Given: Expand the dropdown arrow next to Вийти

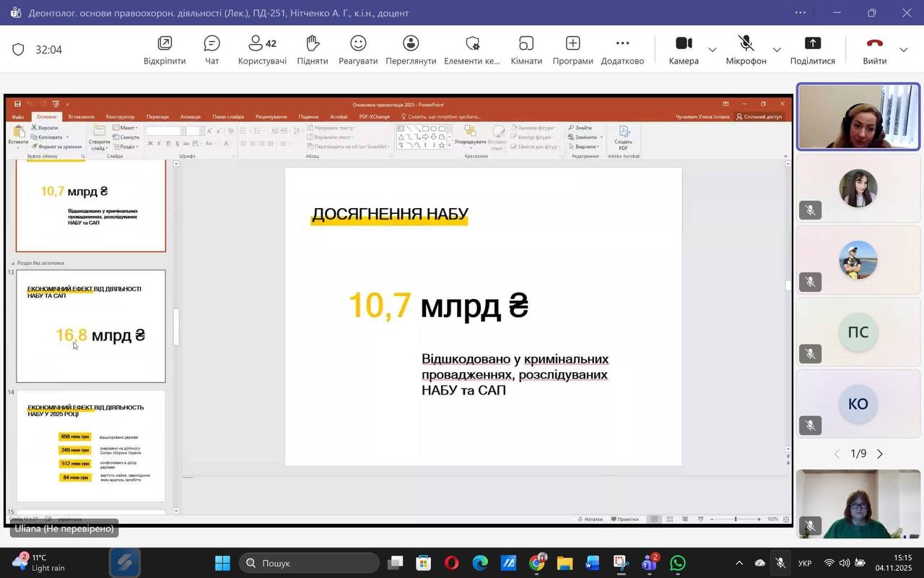Looking at the screenshot, I should [x=904, y=50].
